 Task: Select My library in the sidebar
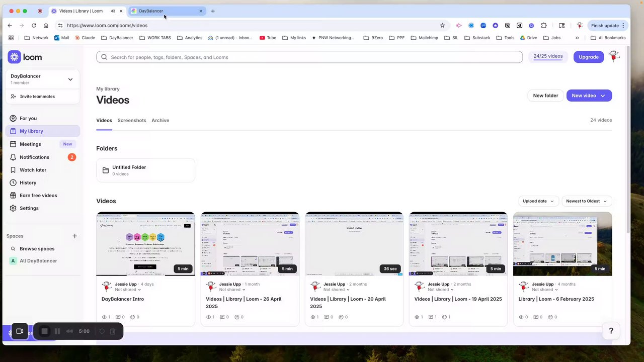tap(42, 131)
